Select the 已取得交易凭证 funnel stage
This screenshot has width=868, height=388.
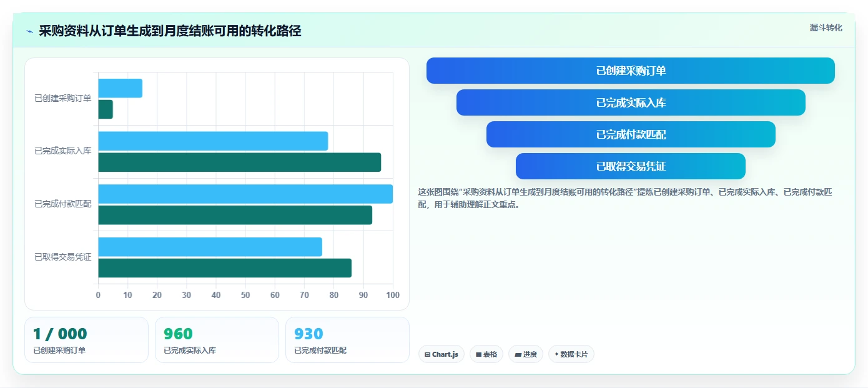coord(631,166)
